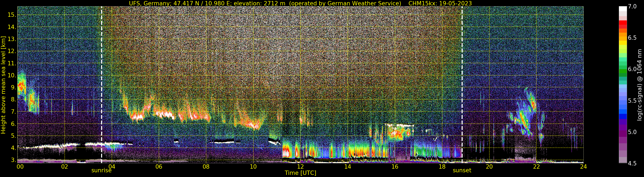Click the "24" time axis tick label
Screen dimensions: 644x177
[x=583, y=166]
